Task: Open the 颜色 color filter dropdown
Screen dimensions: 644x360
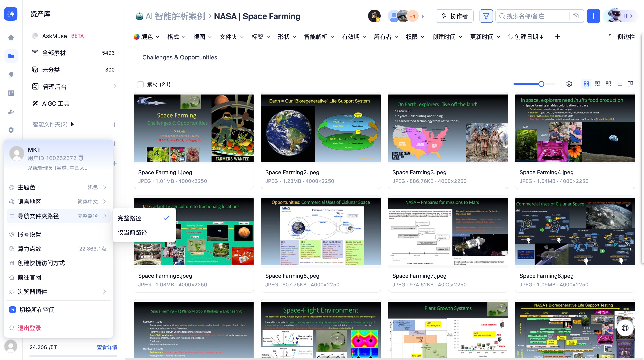Action: 146,37
